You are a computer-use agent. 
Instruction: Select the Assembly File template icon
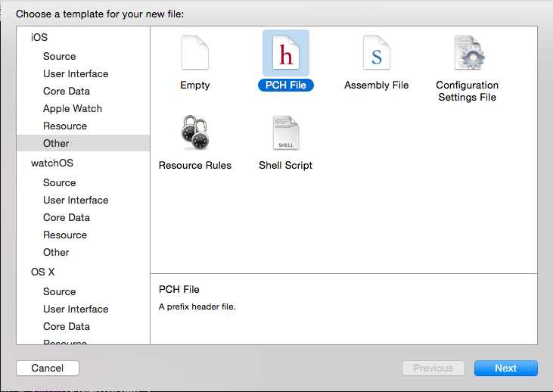click(376, 53)
